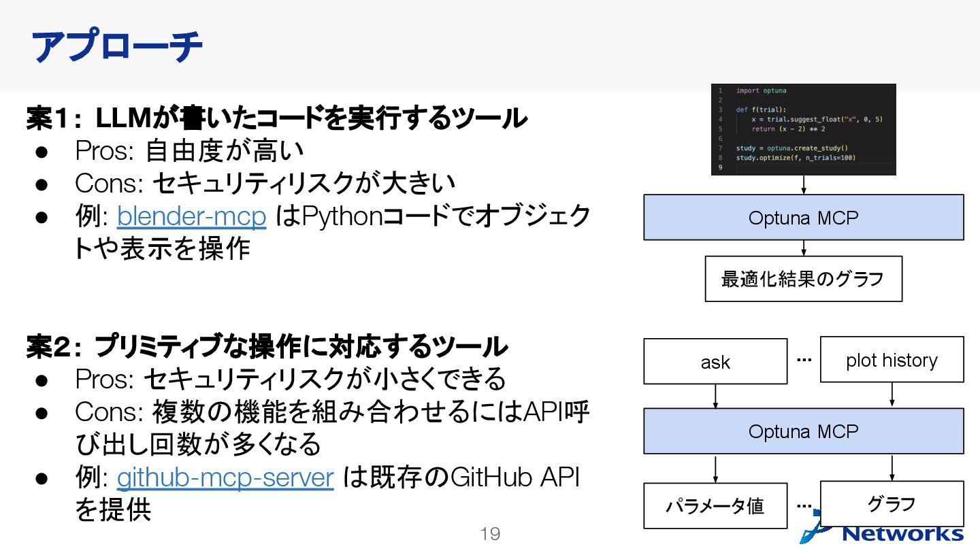The width and height of the screenshot is (980, 551).
Task: Open the github-mcp-server hyperlink
Action: (225, 478)
